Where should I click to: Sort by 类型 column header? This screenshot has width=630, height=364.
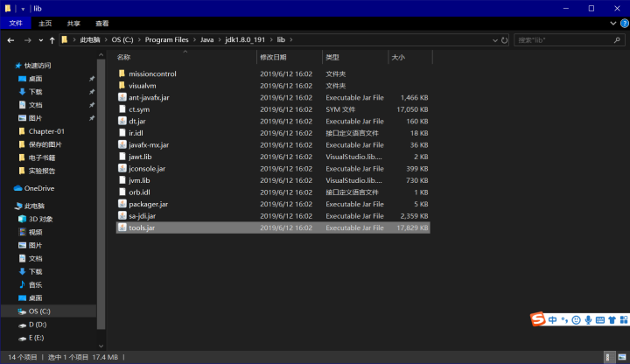click(x=332, y=57)
